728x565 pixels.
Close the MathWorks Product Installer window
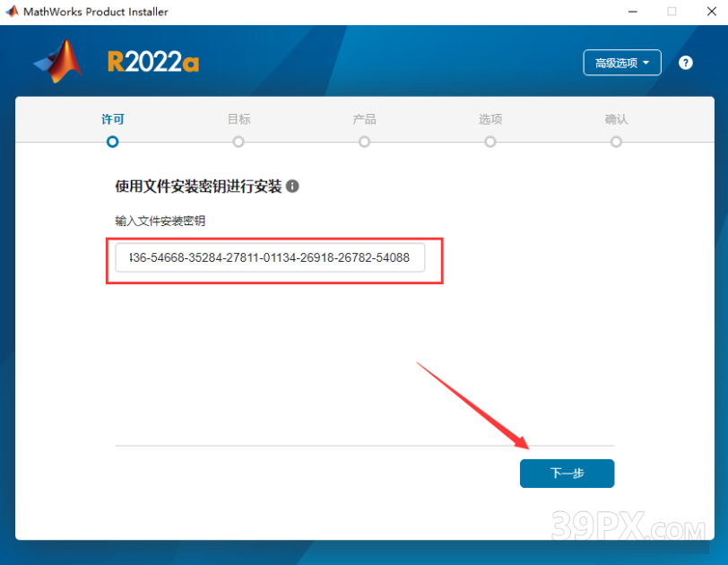[x=711, y=12]
